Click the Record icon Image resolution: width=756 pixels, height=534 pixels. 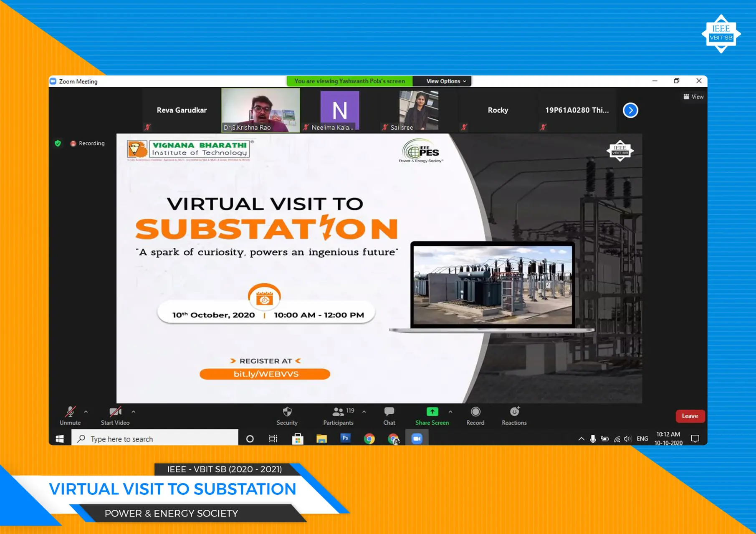[475, 412]
